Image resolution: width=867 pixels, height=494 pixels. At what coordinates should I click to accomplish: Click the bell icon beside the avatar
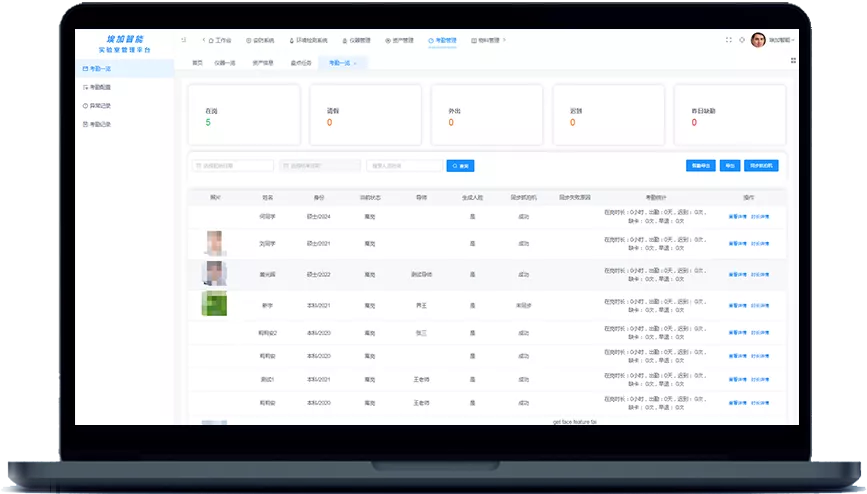click(742, 40)
